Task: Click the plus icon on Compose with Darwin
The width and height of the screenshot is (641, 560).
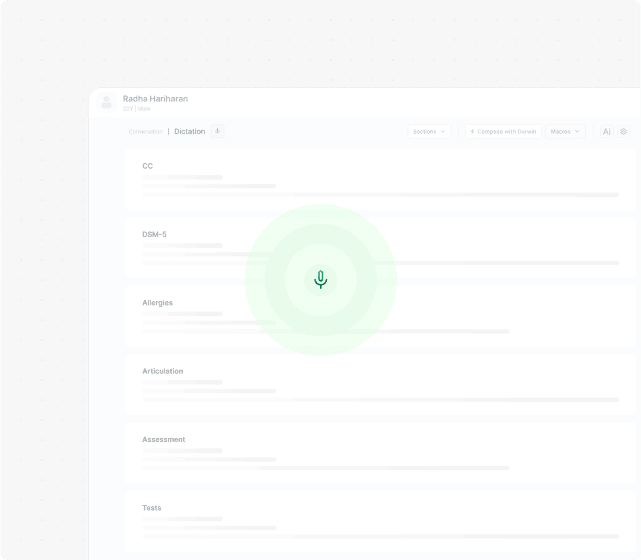Action: 472,131
